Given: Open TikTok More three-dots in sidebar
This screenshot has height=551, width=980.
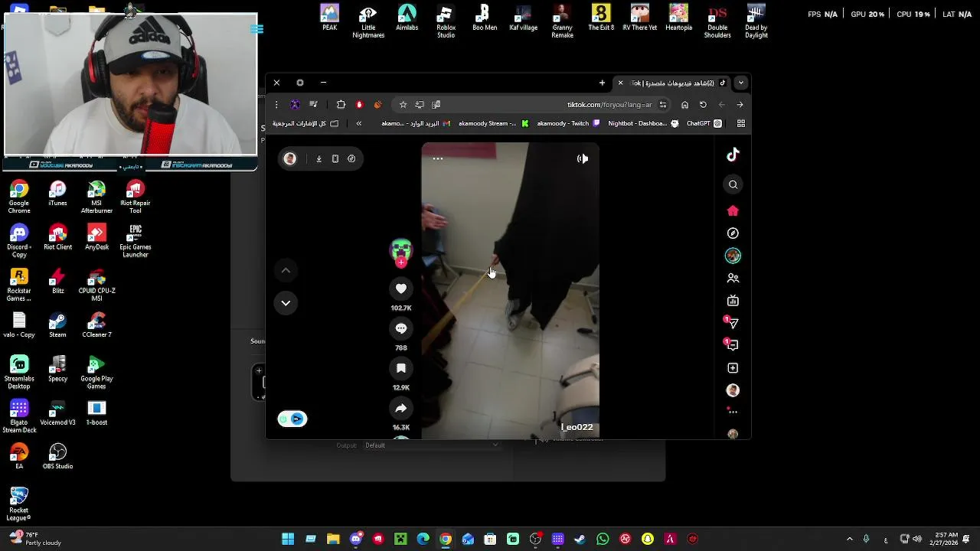Looking at the screenshot, I should pos(733,412).
